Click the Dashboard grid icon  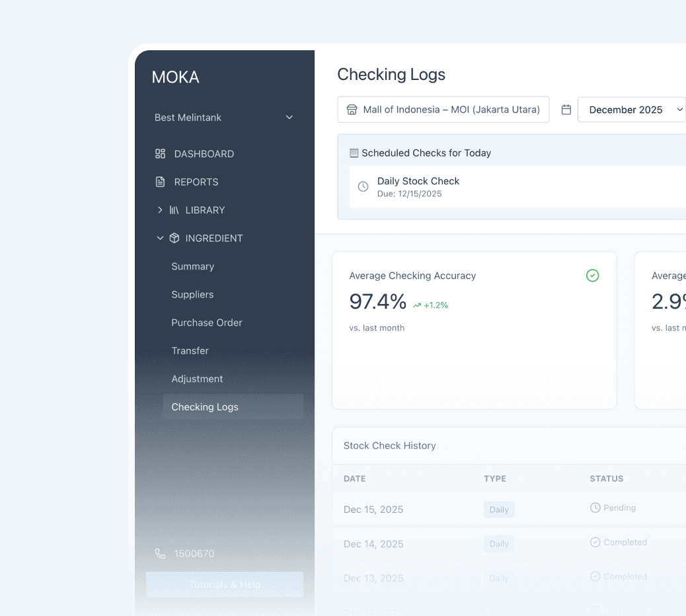pyautogui.click(x=160, y=153)
